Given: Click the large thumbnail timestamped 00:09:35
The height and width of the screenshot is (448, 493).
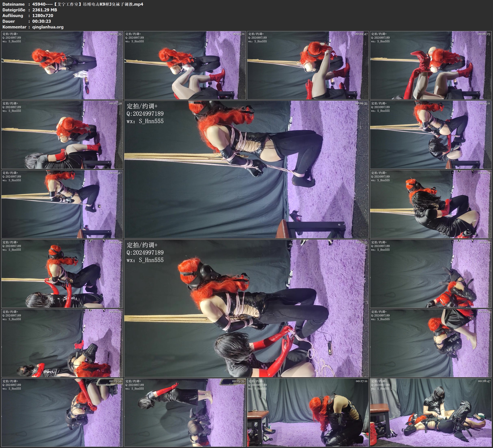Looking at the screenshot, I should [x=246, y=169].
